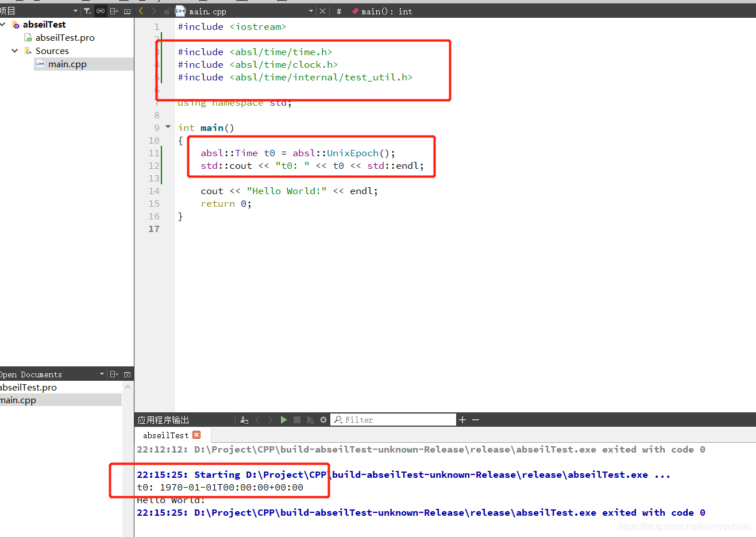The height and width of the screenshot is (537, 756).
Task: Click minus to shrink output text
Action: coord(475,420)
